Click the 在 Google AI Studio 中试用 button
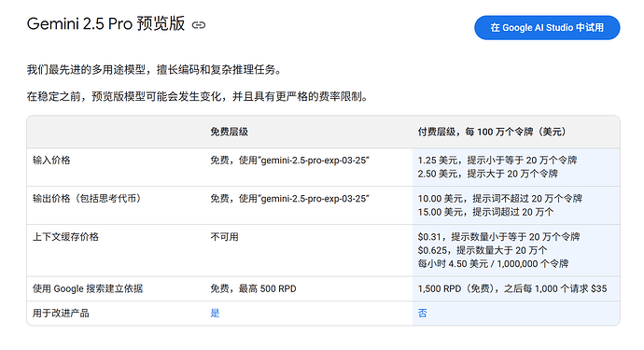This screenshot has width=644, height=350. click(547, 27)
